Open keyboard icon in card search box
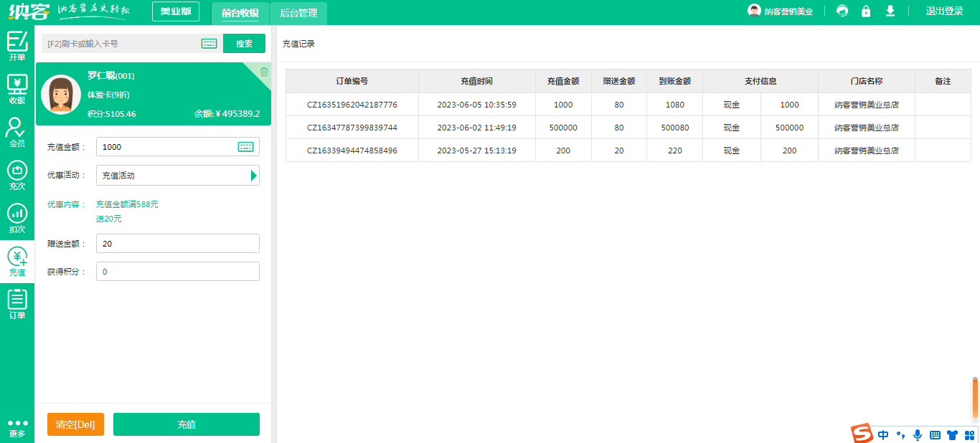Image resolution: width=980 pixels, height=443 pixels. 209,44
